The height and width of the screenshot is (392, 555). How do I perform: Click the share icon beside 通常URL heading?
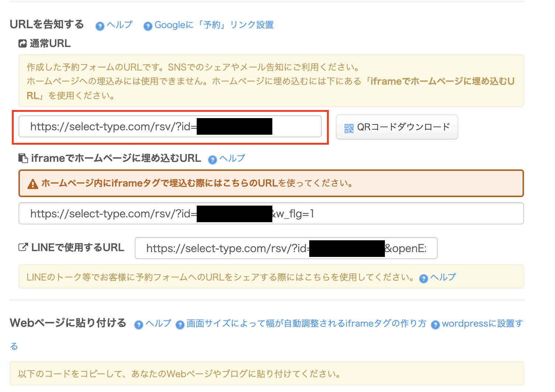pos(23,44)
